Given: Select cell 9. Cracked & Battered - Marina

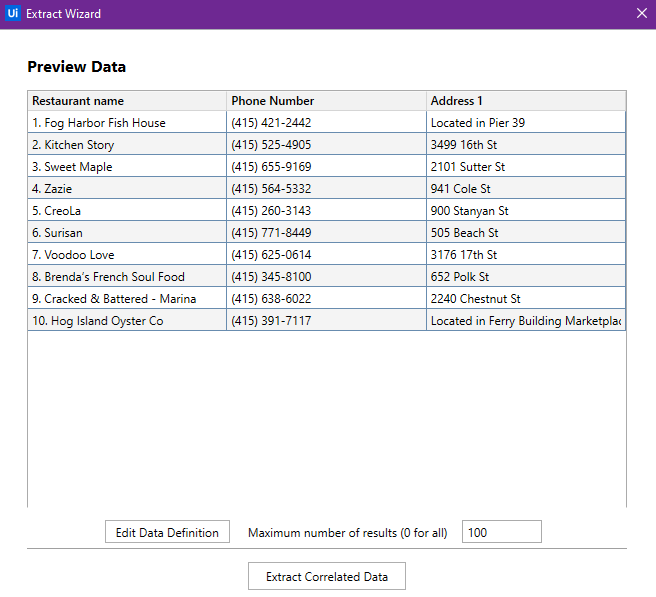Looking at the screenshot, I should tap(127, 298).
